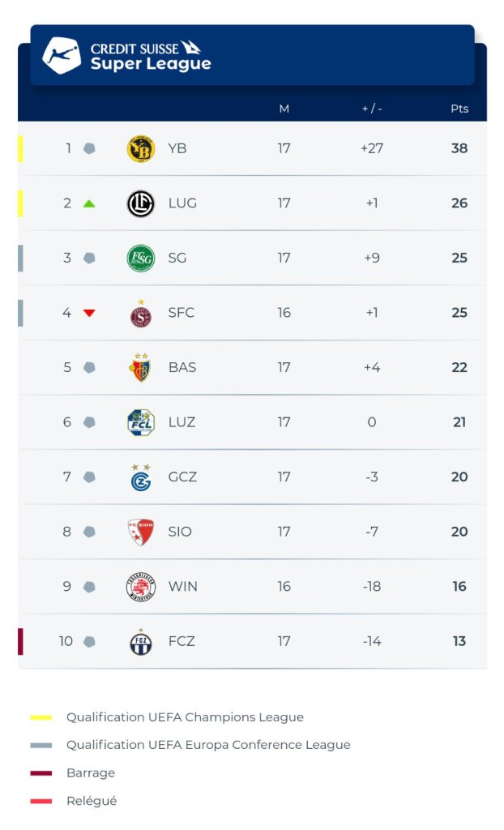Open the FC St. Gallen crest icon
Screen dimensions: 504x830
pos(141,258)
